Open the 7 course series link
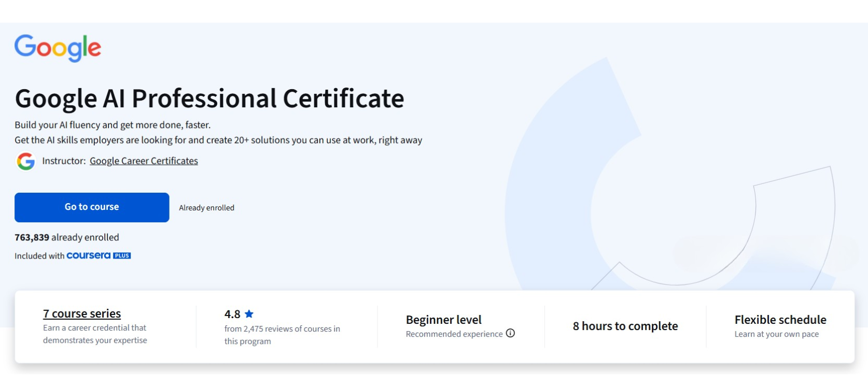 [x=82, y=313]
